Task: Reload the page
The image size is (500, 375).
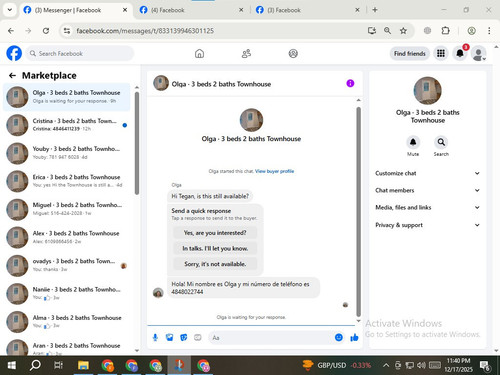Action: 46,31
